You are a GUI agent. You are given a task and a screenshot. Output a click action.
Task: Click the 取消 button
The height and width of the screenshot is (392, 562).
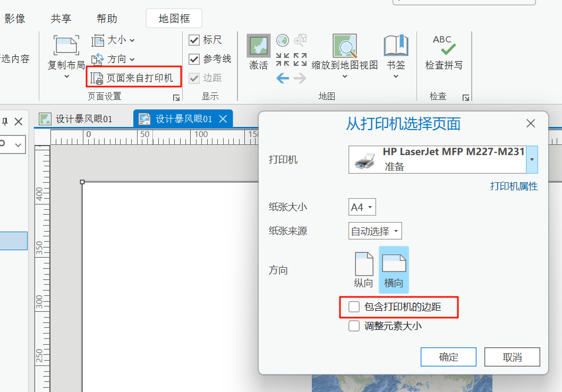point(512,357)
